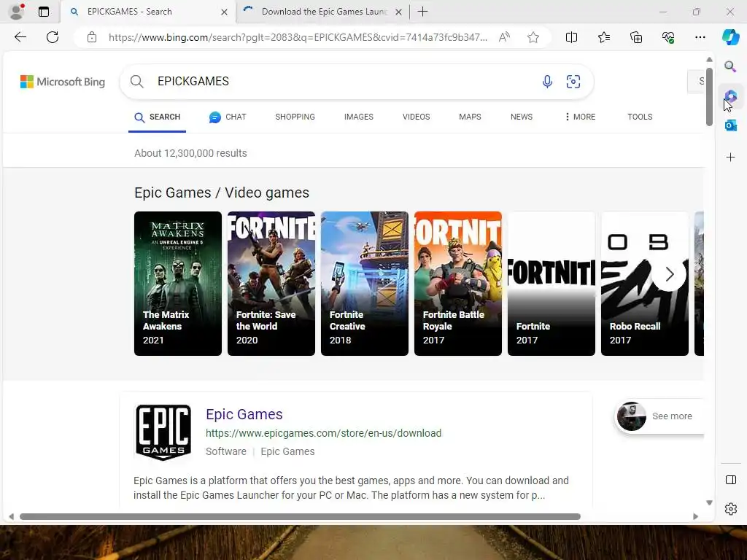Open Fortnite Creative 2018 card
The width and height of the screenshot is (747, 560).
[365, 284]
